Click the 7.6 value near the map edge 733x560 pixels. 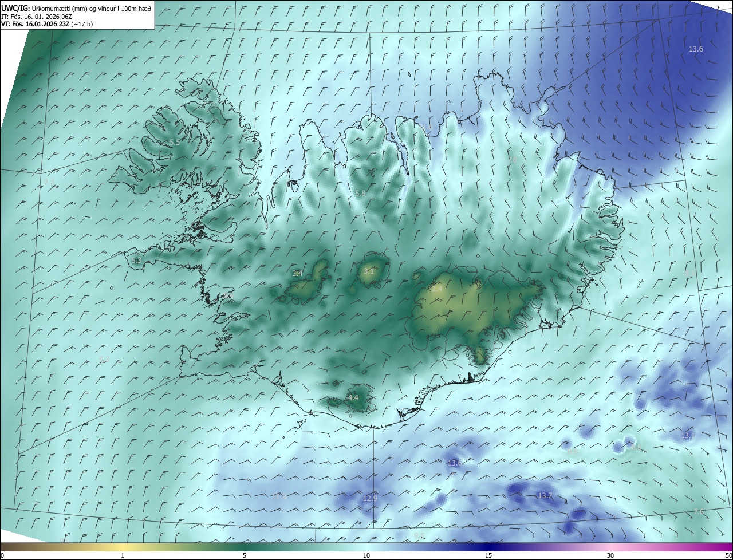(x=699, y=512)
